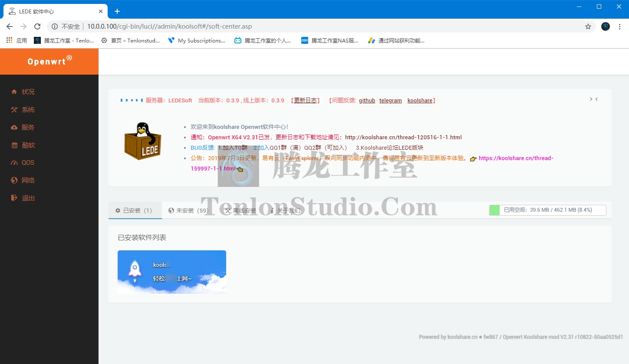The height and width of the screenshot is (364, 629).
Task: Click the tools icon beside 系统
Action: [x=14, y=110]
